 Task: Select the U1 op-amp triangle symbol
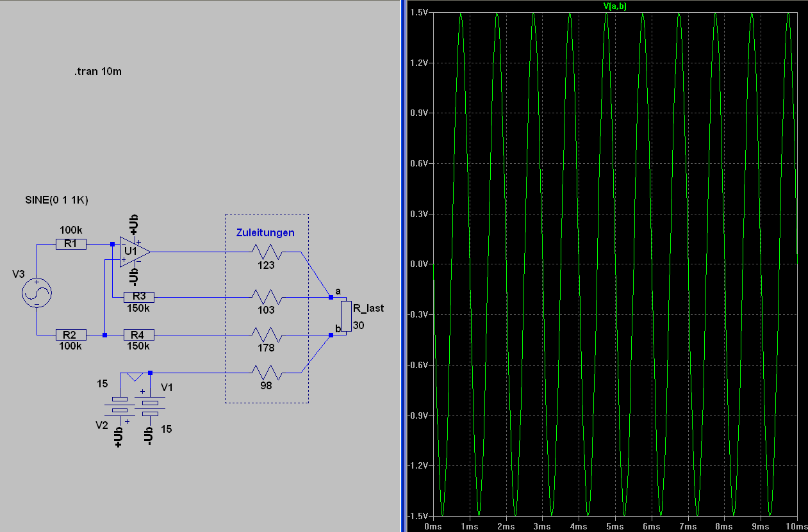(x=135, y=252)
